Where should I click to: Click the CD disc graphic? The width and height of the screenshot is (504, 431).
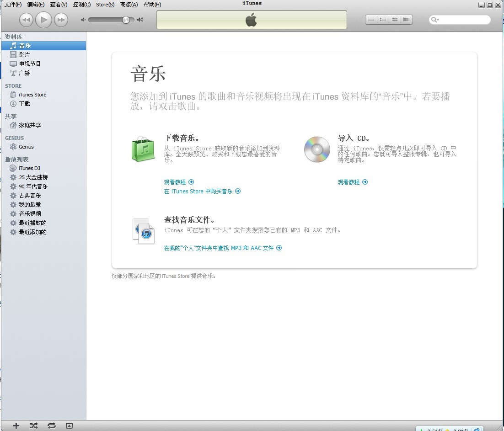click(x=317, y=149)
